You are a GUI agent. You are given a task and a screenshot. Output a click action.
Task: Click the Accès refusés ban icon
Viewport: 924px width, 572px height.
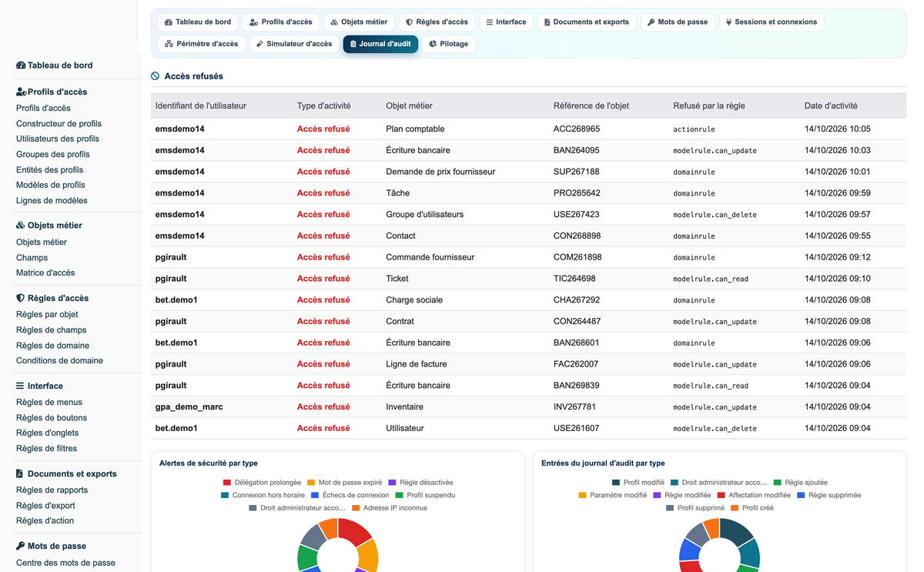(x=156, y=76)
